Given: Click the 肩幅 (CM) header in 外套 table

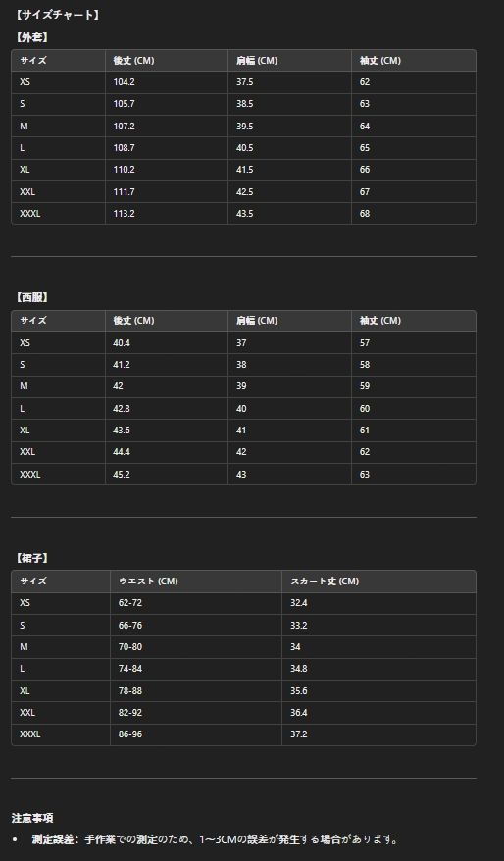Looking at the screenshot, I should (x=256, y=61).
